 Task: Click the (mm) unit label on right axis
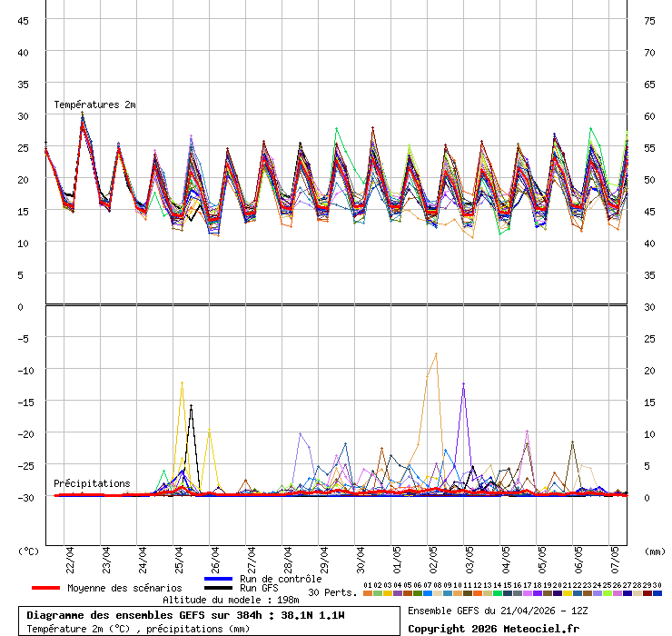(x=655, y=551)
